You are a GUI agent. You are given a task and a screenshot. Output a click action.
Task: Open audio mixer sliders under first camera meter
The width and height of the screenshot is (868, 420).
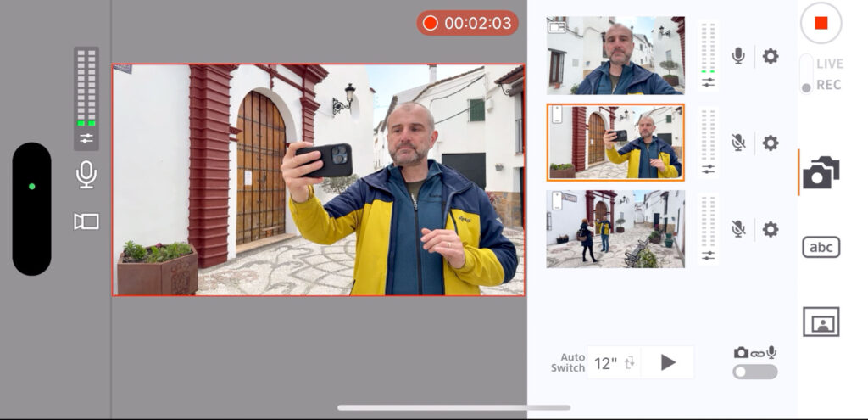click(x=708, y=82)
